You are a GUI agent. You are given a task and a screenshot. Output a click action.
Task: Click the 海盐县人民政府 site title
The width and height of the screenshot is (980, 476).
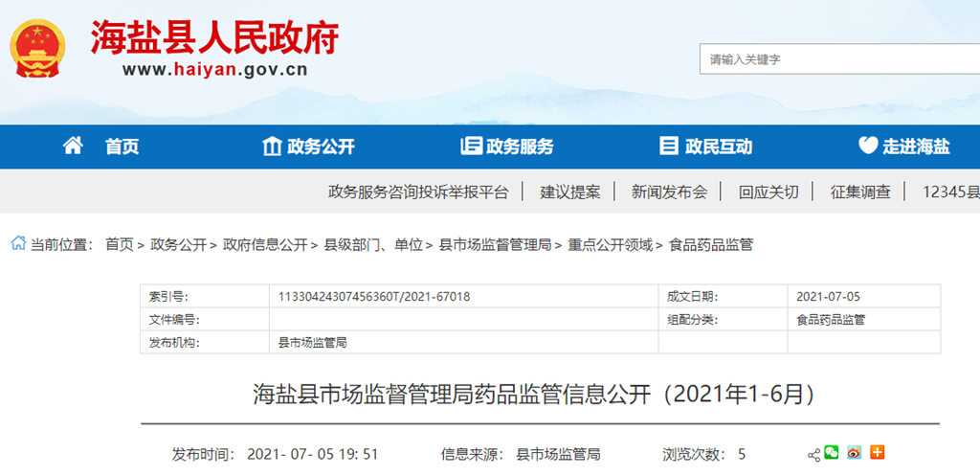215,38
